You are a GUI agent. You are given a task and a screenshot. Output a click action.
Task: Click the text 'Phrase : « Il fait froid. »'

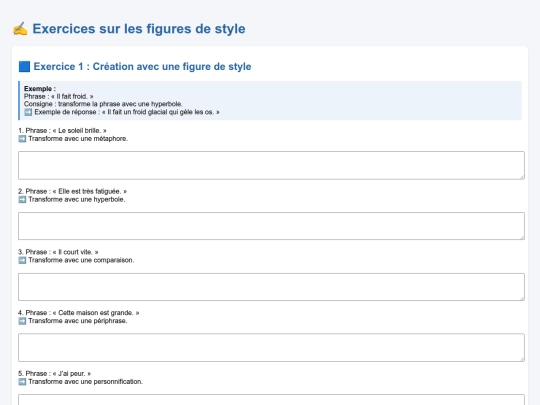coord(59,96)
